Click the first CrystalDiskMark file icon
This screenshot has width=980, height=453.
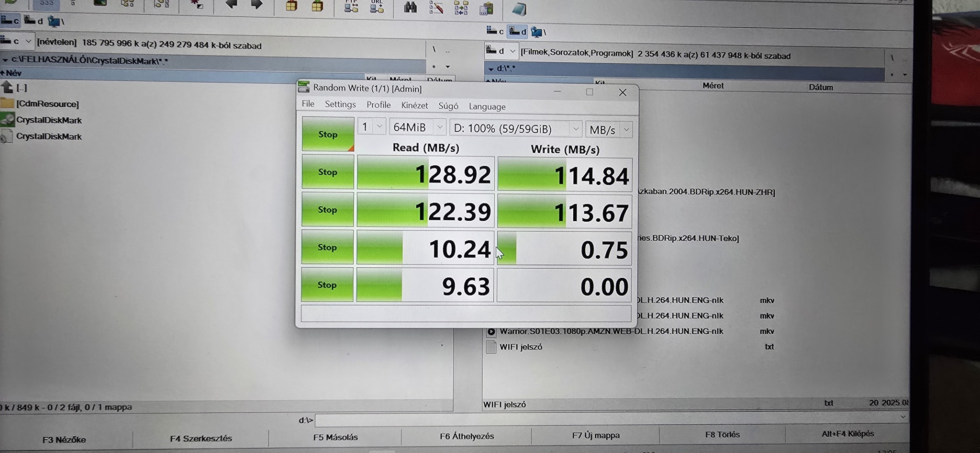pos(7,120)
